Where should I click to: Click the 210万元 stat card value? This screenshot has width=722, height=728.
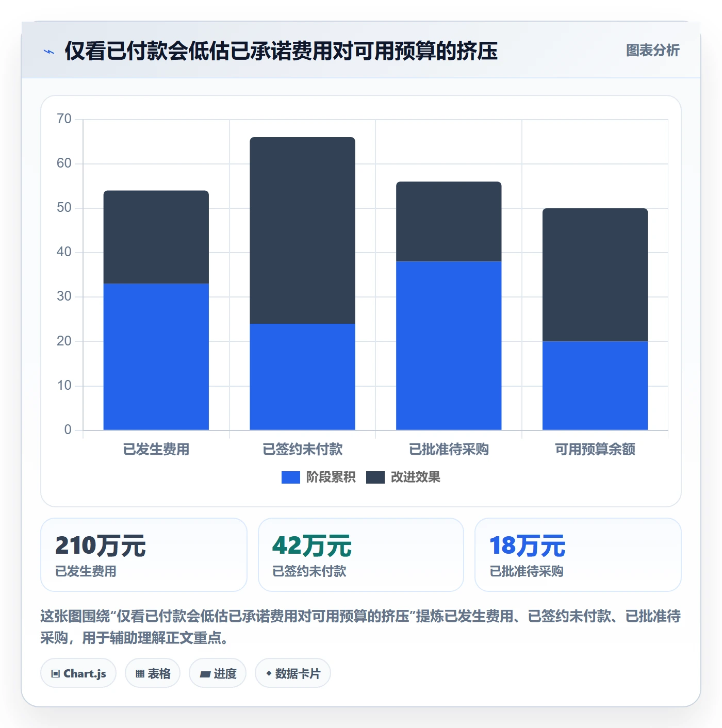click(101, 546)
